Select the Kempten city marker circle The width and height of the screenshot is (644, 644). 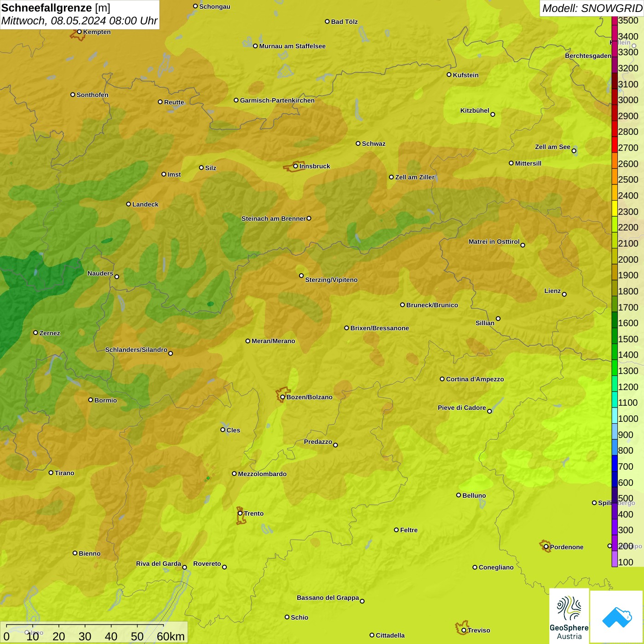tap(79, 32)
